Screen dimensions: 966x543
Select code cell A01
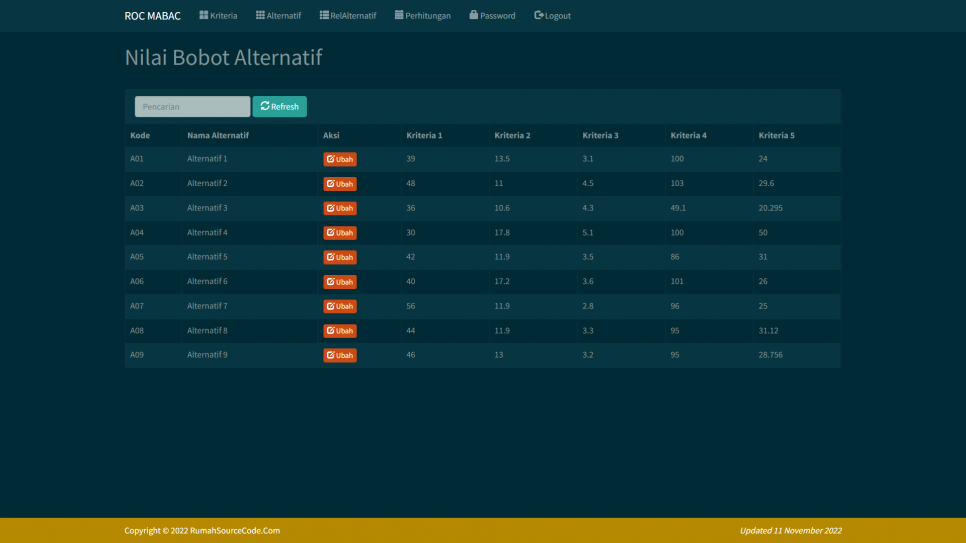[137, 159]
